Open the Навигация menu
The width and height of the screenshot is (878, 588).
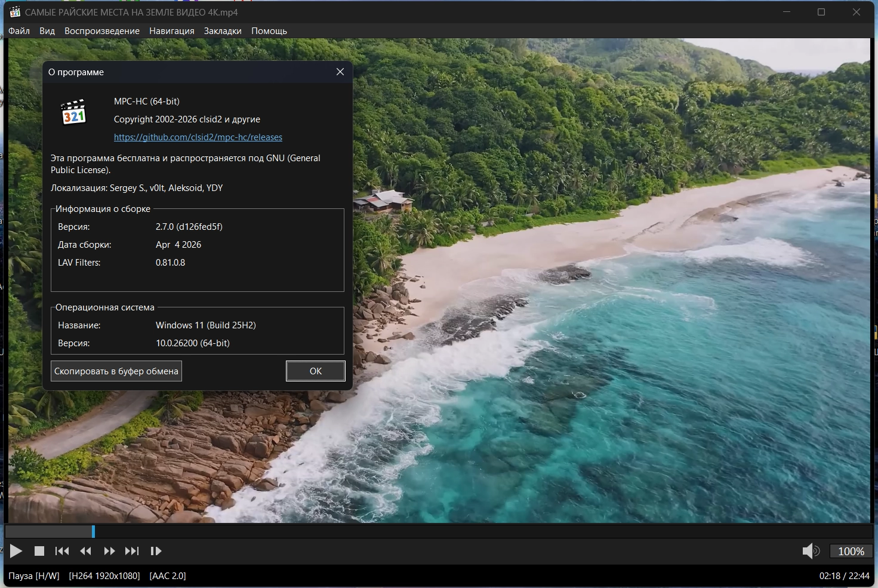[172, 31]
